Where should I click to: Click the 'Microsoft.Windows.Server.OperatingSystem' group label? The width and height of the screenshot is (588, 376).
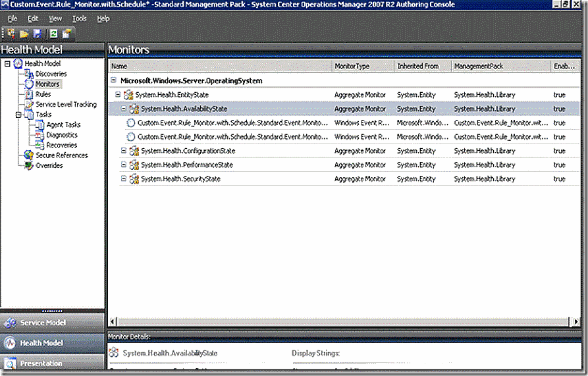pos(191,80)
